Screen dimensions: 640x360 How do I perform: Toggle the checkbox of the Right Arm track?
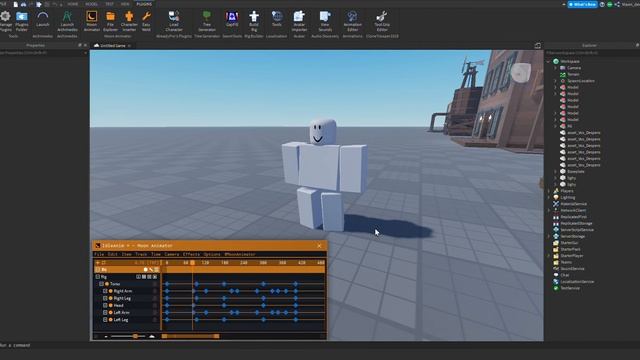[x=105, y=291]
